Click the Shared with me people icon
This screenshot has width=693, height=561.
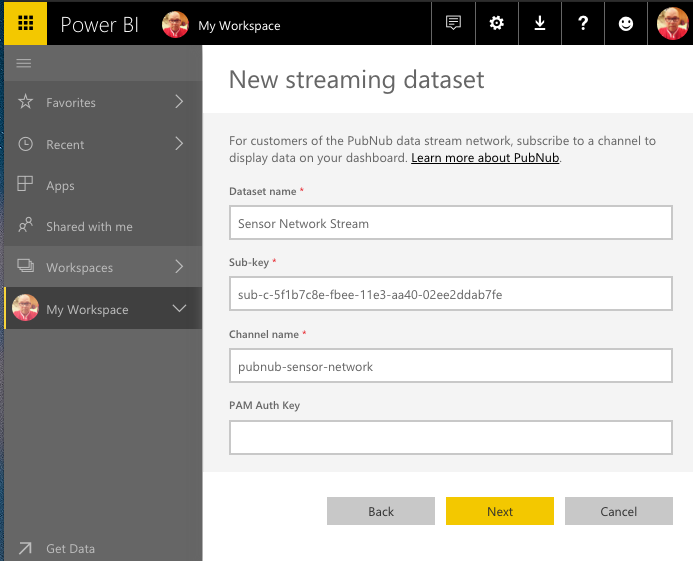[25, 225]
